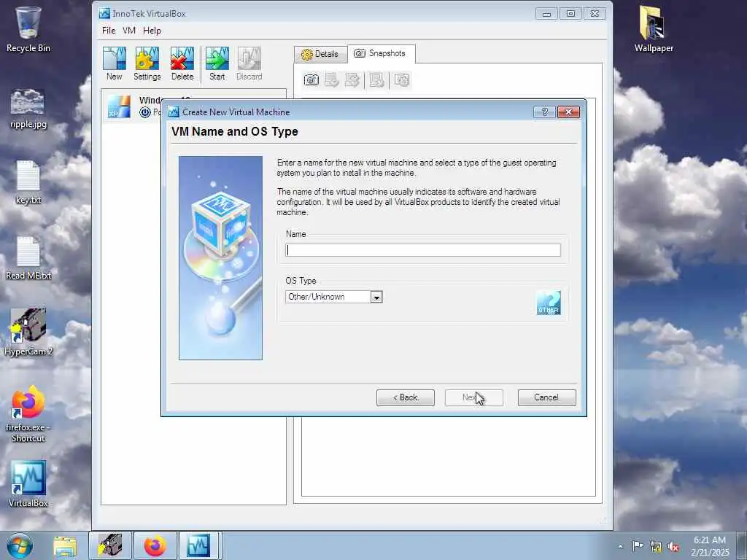
Task: Click the Windows XP VM icon in list
Action: 119,106
